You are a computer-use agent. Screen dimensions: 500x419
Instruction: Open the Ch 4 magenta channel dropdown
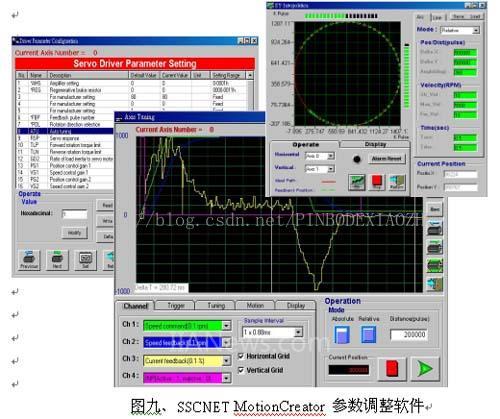[x=226, y=378]
